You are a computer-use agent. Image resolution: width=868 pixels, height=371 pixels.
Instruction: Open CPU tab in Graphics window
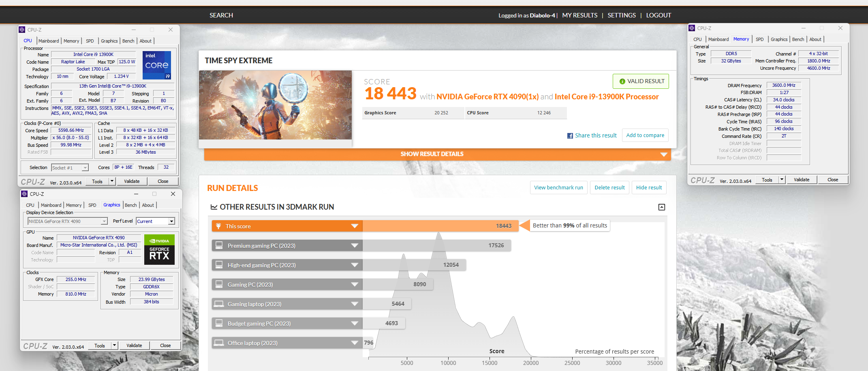click(30, 205)
